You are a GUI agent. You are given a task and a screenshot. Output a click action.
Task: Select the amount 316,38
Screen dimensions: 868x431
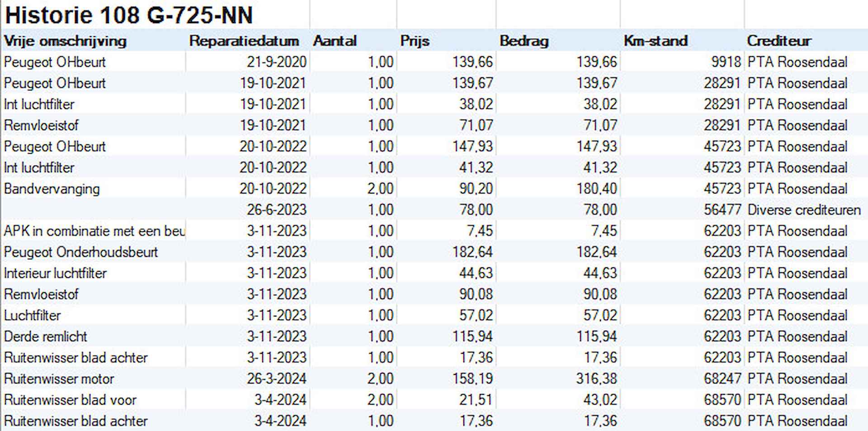596,379
